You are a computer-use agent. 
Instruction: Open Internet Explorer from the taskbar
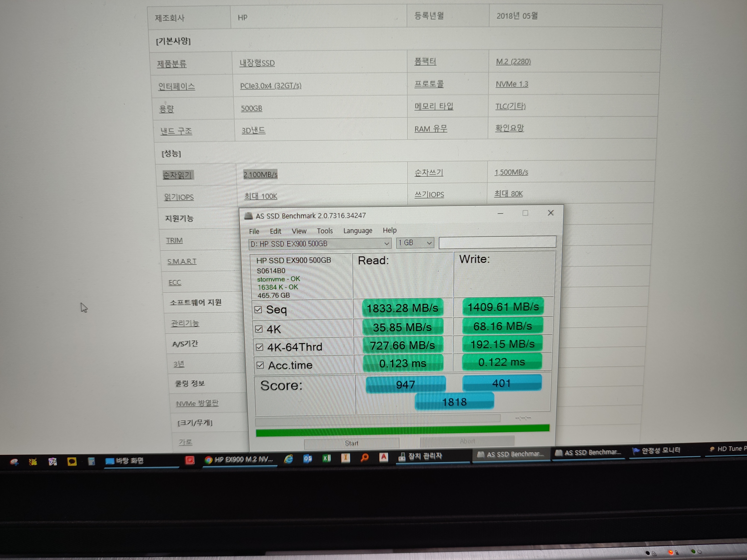[x=289, y=459]
